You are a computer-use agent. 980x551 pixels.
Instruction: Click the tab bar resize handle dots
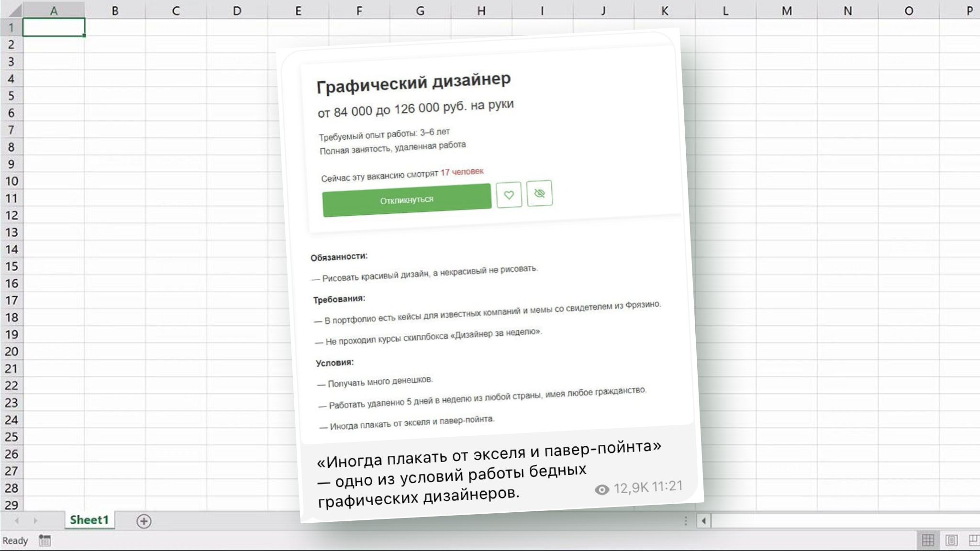pyautogui.click(x=686, y=521)
